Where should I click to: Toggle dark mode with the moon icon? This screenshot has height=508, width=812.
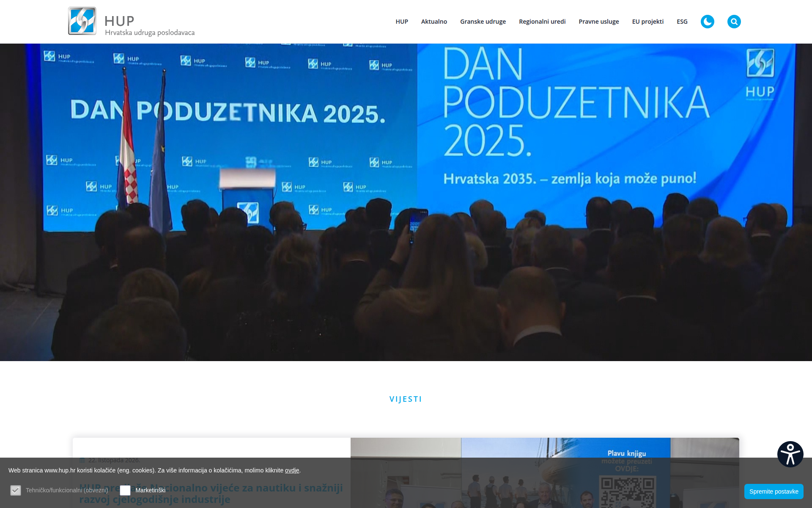click(x=707, y=22)
